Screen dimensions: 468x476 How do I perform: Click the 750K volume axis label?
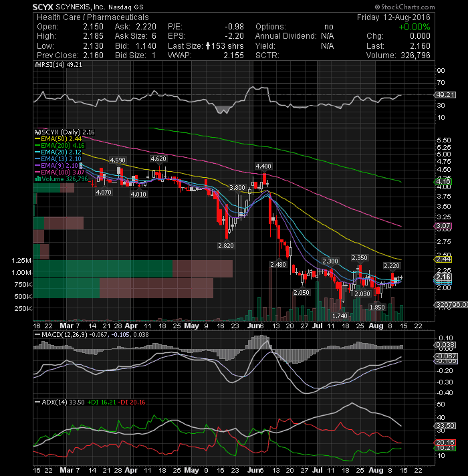tap(23, 285)
